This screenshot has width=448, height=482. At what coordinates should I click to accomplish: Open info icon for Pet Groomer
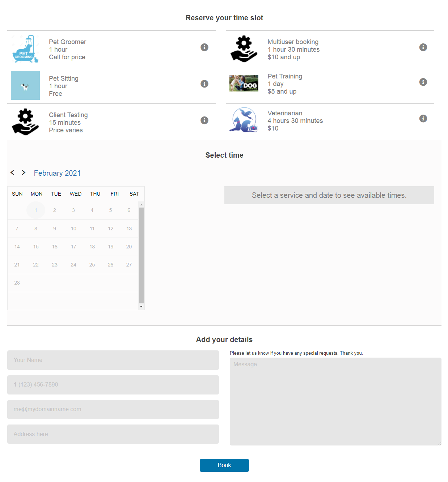(204, 47)
